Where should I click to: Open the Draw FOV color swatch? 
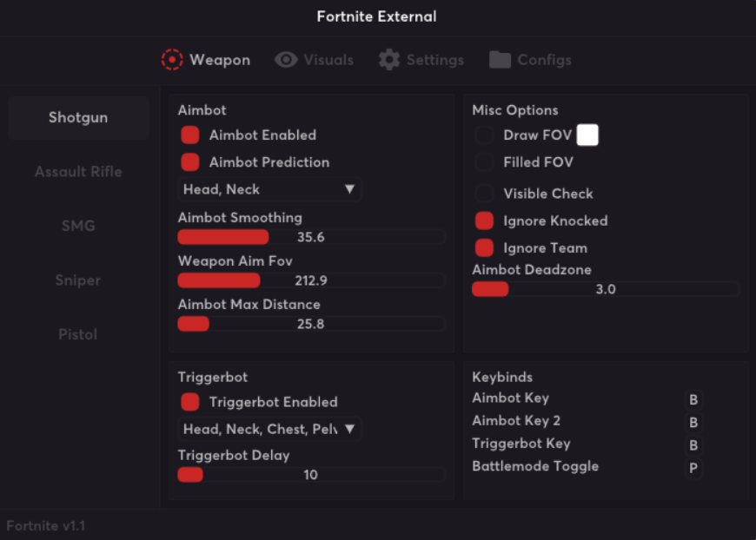pos(586,135)
